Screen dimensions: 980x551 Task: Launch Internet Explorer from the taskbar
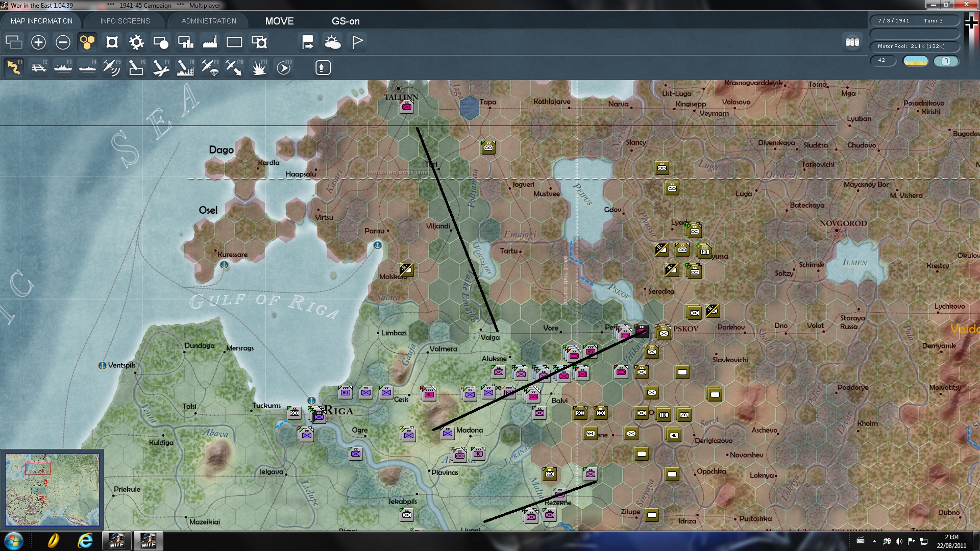(x=85, y=541)
